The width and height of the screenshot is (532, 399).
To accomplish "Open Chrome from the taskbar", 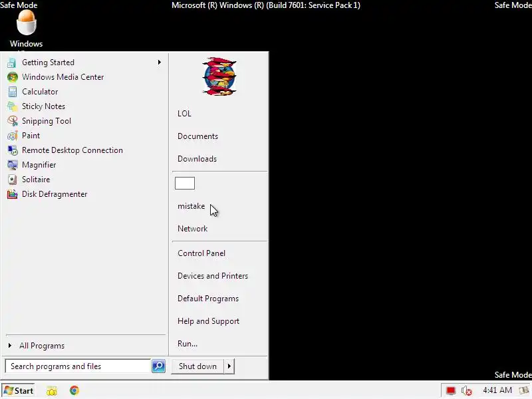I will (74, 390).
